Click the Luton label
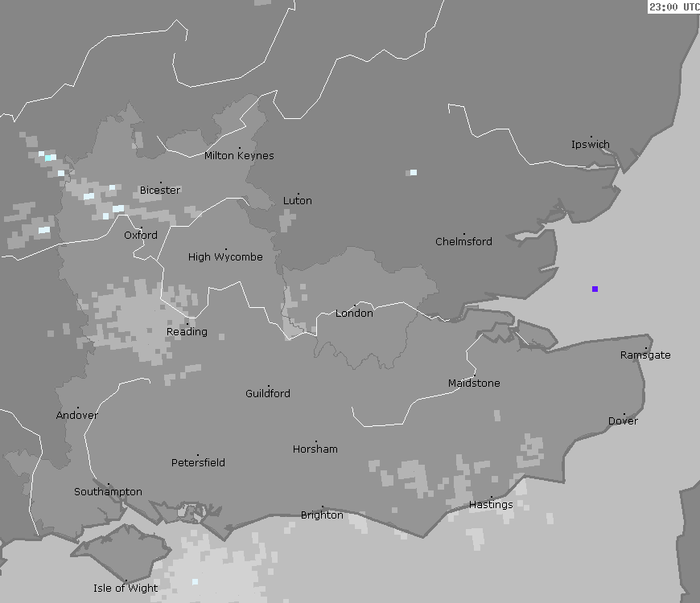This screenshot has width=700, height=603. tap(298, 200)
